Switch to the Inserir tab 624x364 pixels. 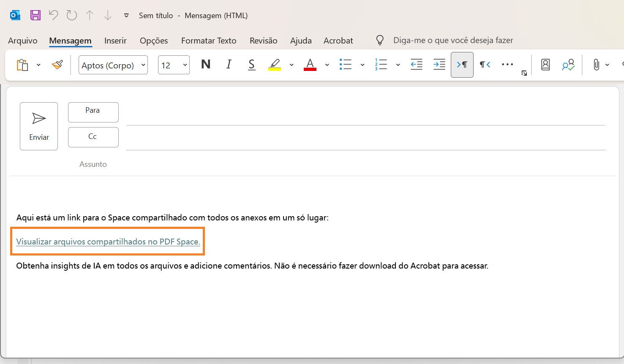[x=115, y=41]
